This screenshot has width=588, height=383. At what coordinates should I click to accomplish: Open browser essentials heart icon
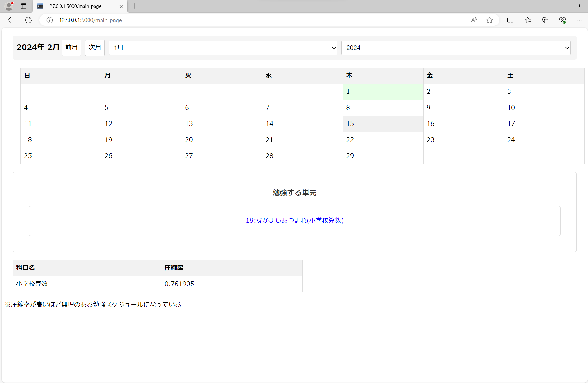[562, 20]
